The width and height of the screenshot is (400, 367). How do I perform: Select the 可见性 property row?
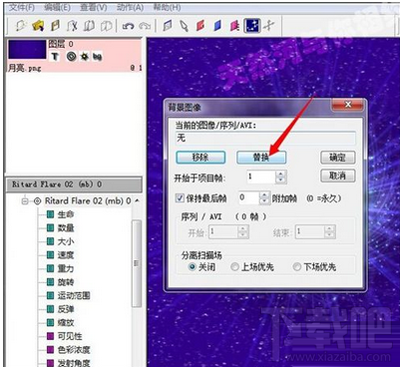[x=64, y=336]
